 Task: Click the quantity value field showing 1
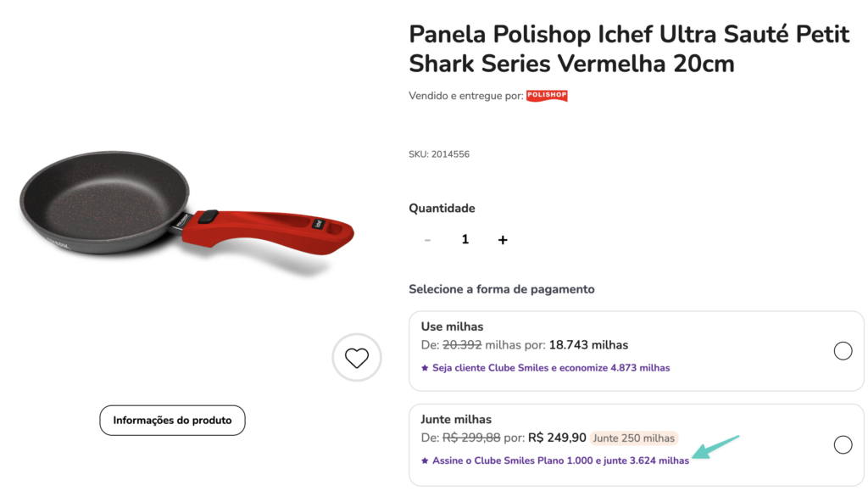[x=465, y=240]
